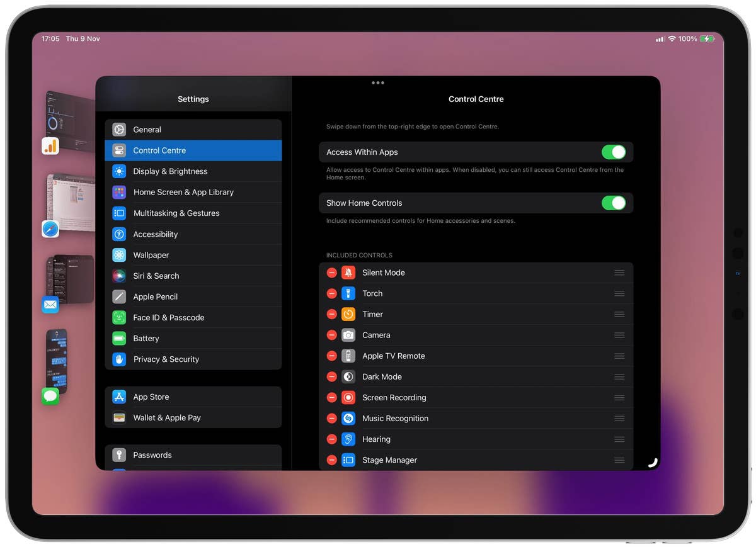Viewport: 756px width, 547px height.
Task: Remove the Torch control with the minus button
Action: [x=332, y=293]
